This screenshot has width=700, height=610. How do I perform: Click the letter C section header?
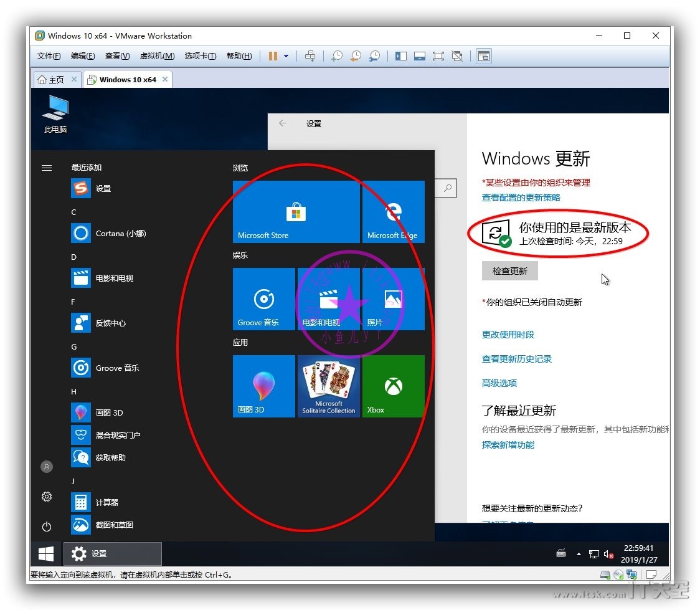(73, 212)
